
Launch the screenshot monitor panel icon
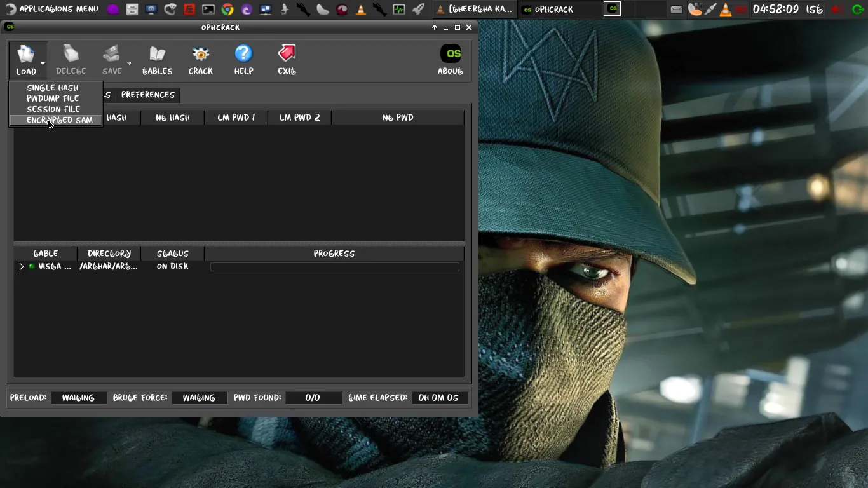coord(151,10)
